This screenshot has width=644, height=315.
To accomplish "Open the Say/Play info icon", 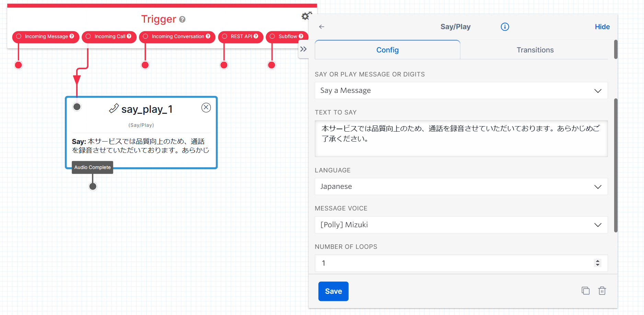I will pos(505,27).
